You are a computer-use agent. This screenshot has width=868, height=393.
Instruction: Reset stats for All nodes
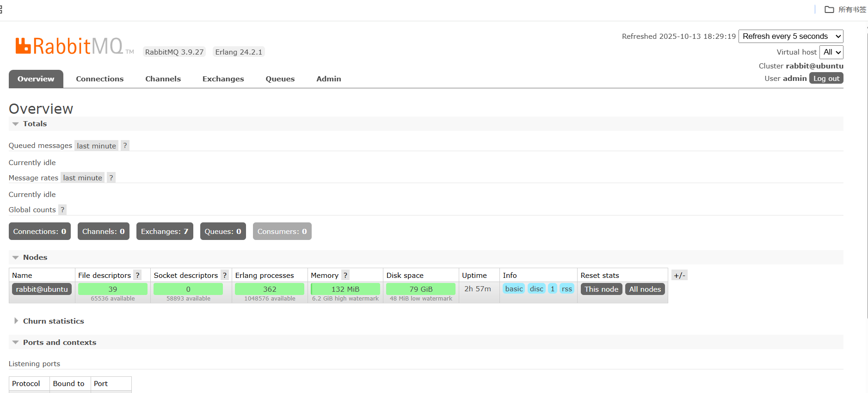645,289
